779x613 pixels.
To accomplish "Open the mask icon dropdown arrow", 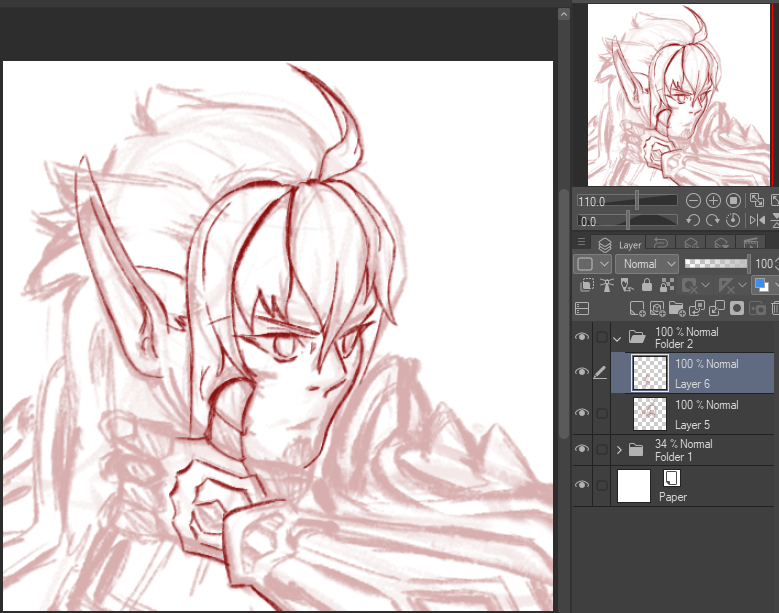I will point(705,286).
